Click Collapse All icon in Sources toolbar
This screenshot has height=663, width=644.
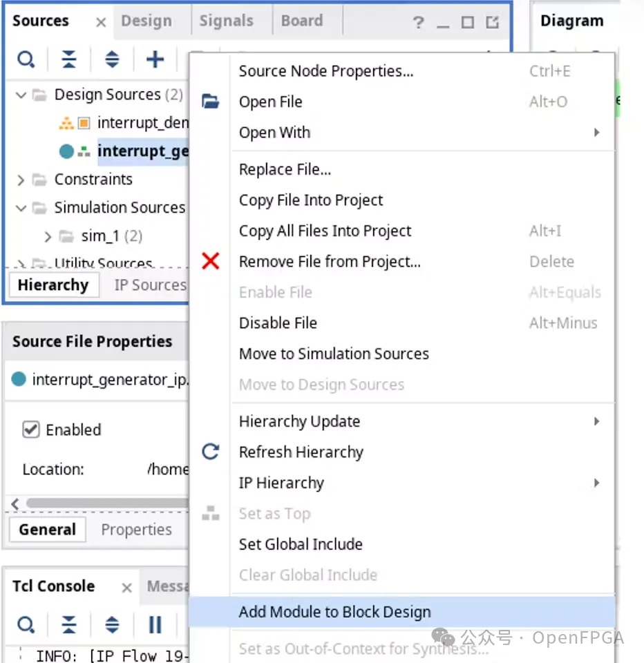(x=69, y=61)
